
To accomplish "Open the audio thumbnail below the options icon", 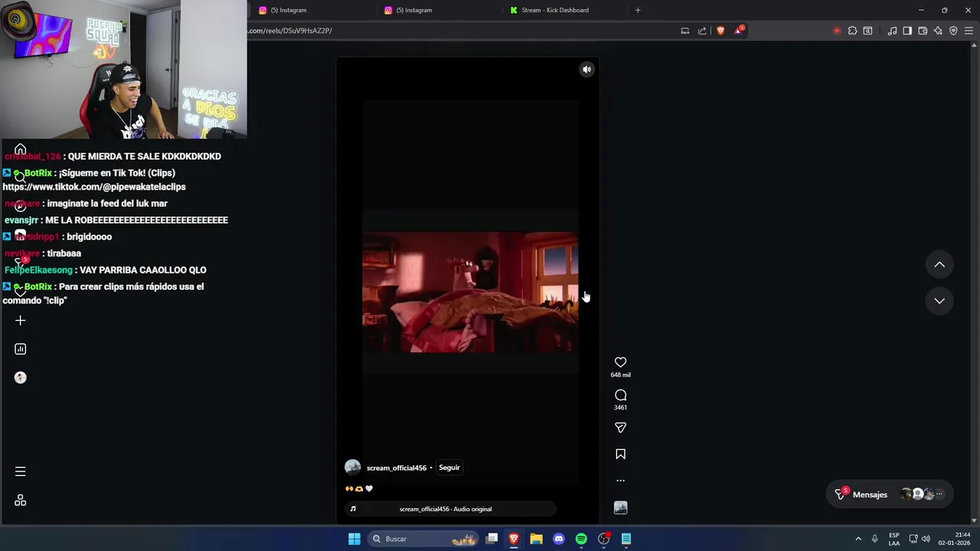I will (620, 507).
